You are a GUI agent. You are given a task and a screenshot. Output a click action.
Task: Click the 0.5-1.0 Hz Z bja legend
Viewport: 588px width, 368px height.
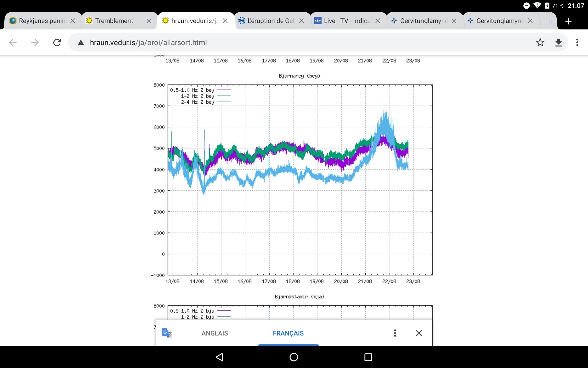tap(200, 311)
